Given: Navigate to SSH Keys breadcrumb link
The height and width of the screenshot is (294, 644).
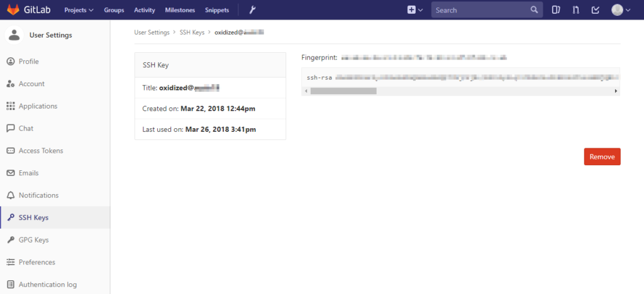Looking at the screenshot, I should [192, 32].
